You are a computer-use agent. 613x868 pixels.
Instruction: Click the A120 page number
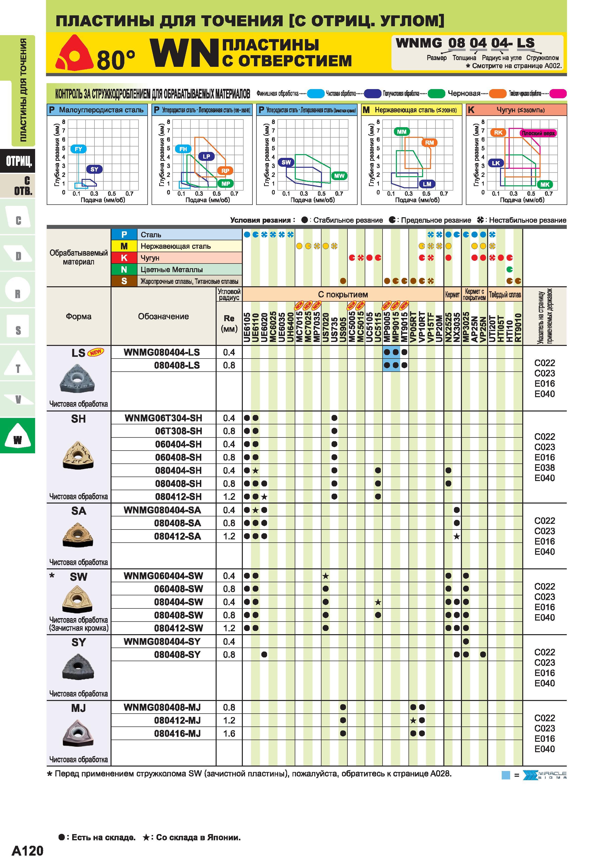point(28,851)
